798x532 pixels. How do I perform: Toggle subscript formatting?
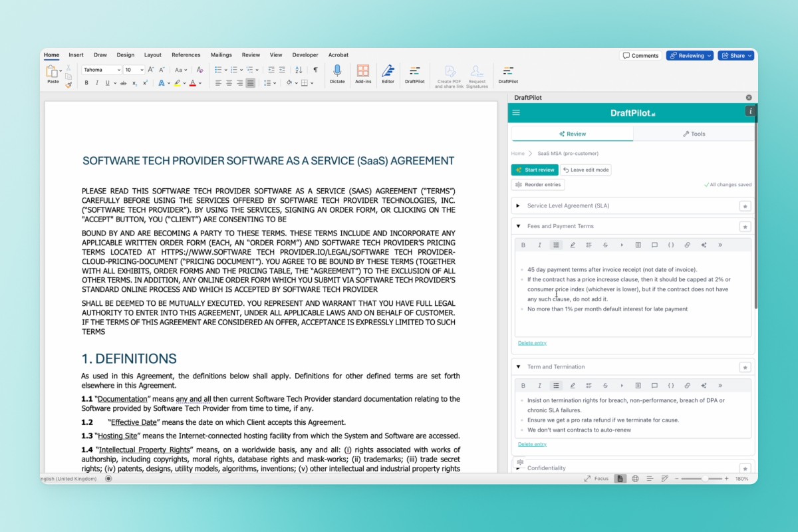pos(134,83)
